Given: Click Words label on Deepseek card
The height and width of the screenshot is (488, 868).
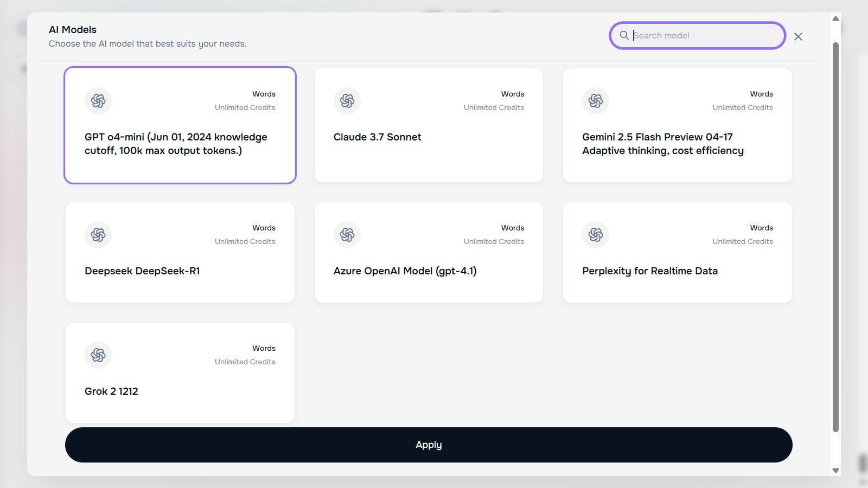Looking at the screenshot, I should click(x=264, y=228).
